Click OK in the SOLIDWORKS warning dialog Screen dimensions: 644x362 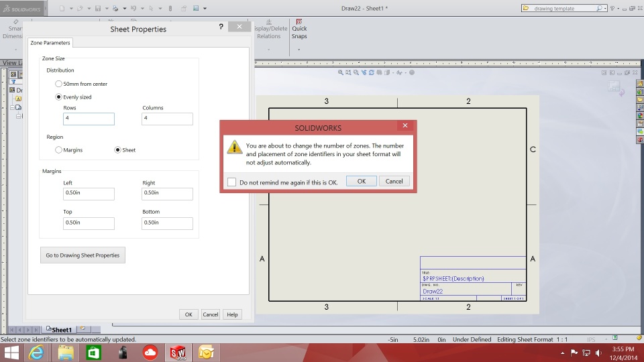[x=362, y=181]
